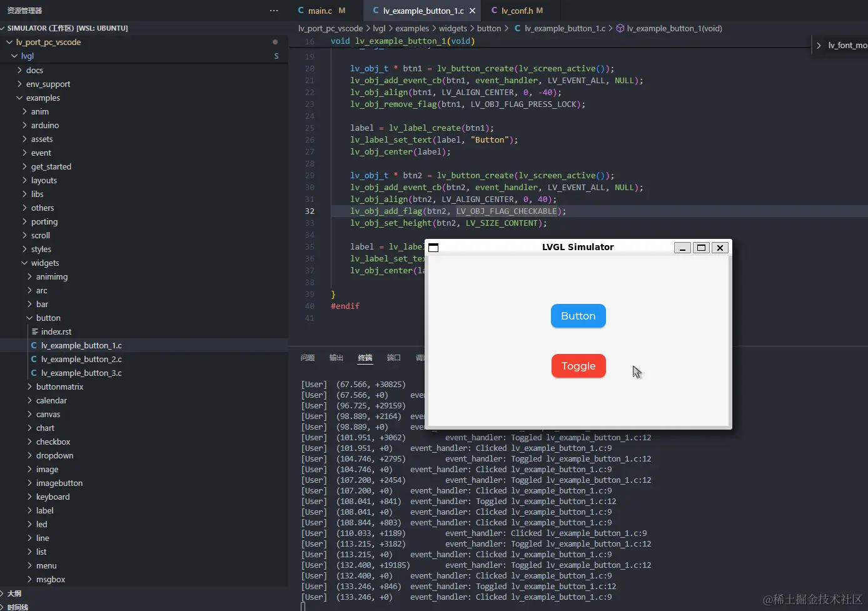Click the blue Button in LVGL Simulator
Image resolution: width=868 pixels, height=611 pixels.
click(x=578, y=316)
